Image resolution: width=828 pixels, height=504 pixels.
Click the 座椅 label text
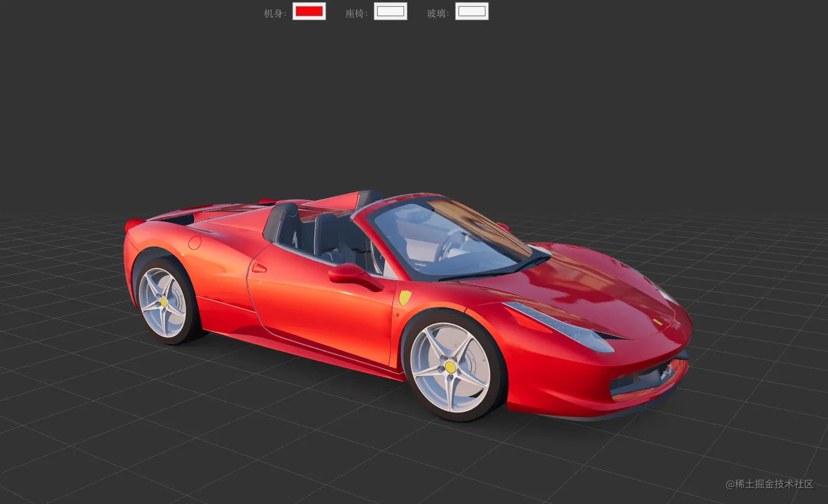[x=356, y=13]
